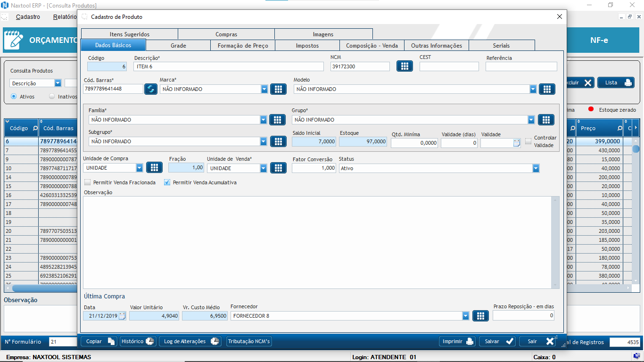The width and height of the screenshot is (644, 362).
Task: Open the Impostos tab
Action: click(x=307, y=46)
